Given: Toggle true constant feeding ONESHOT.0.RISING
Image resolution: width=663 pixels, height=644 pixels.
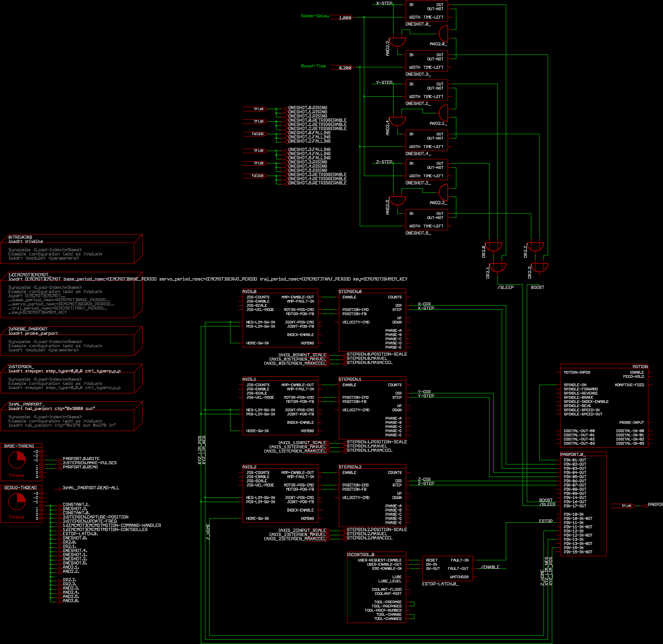Looking at the screenshot, I should tap(259, 109).
